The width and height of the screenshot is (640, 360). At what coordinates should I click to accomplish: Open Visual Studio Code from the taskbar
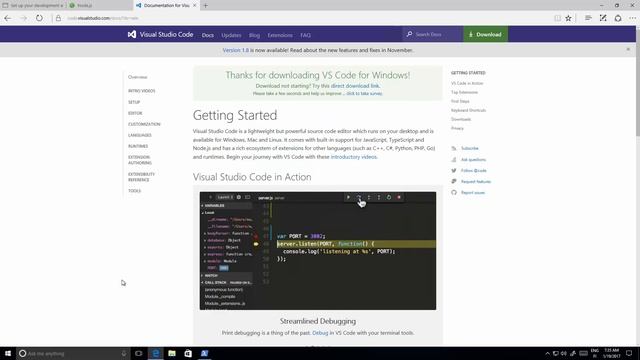pos(204,353)
